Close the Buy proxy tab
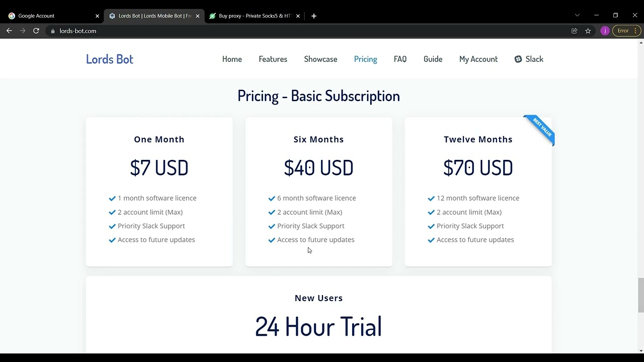This screenshot has height=362, width=644. pos(298,16)
